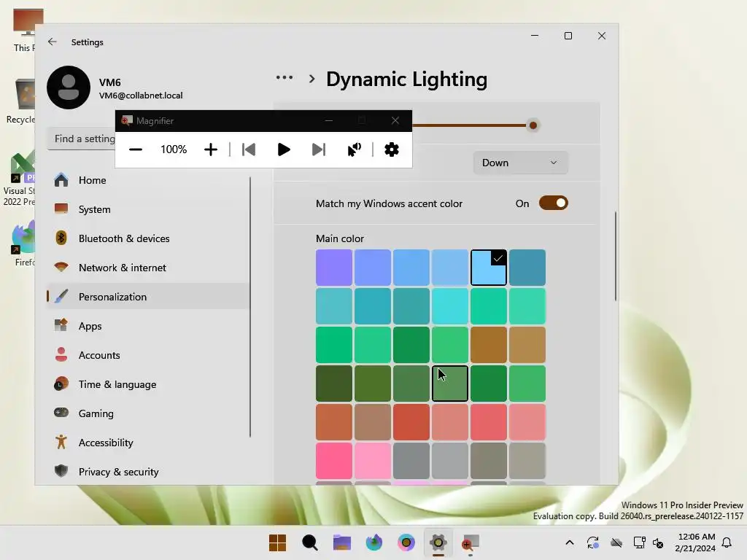The width and height of the screenshot is (747, 560).
Task: Open notifications bell
Action: [727, 542]
